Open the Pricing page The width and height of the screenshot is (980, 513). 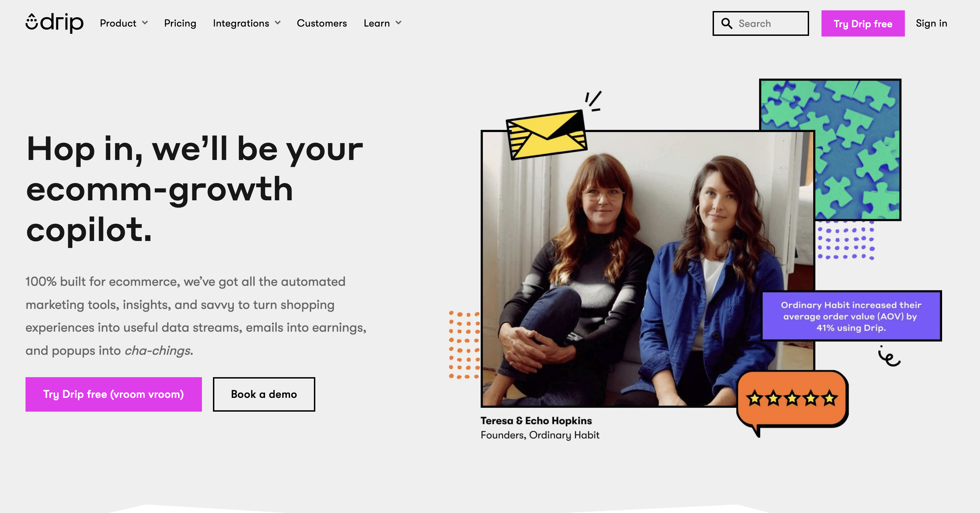[180, 23]
